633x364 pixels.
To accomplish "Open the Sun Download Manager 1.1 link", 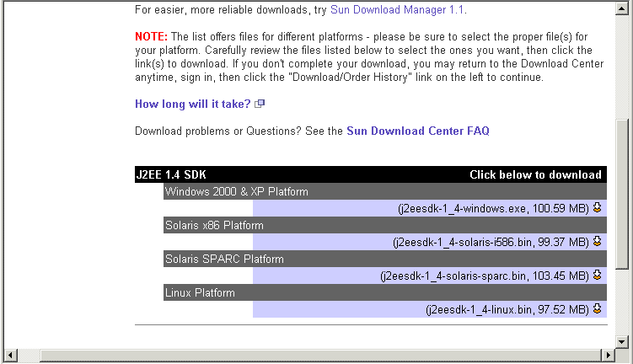I will point(397,9).
